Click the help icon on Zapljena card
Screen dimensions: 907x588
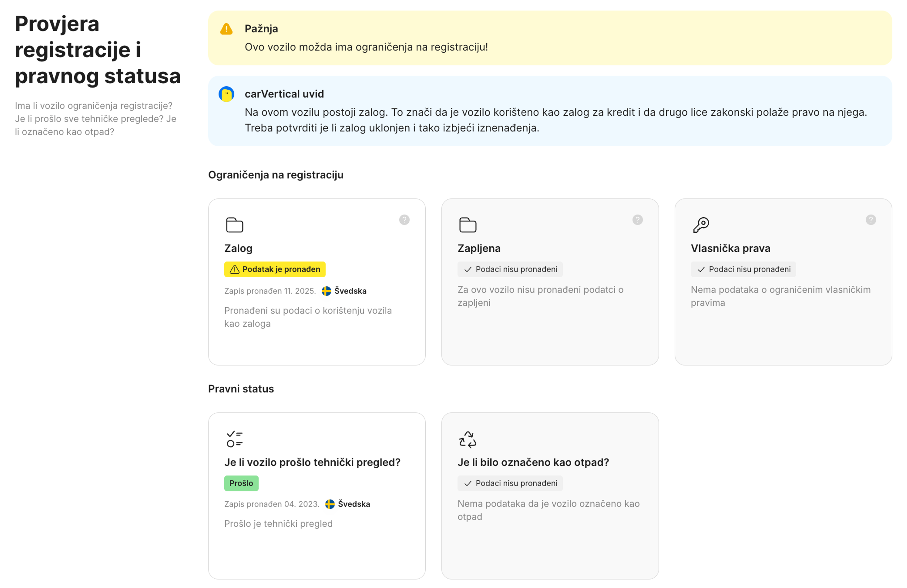(637, 220)
